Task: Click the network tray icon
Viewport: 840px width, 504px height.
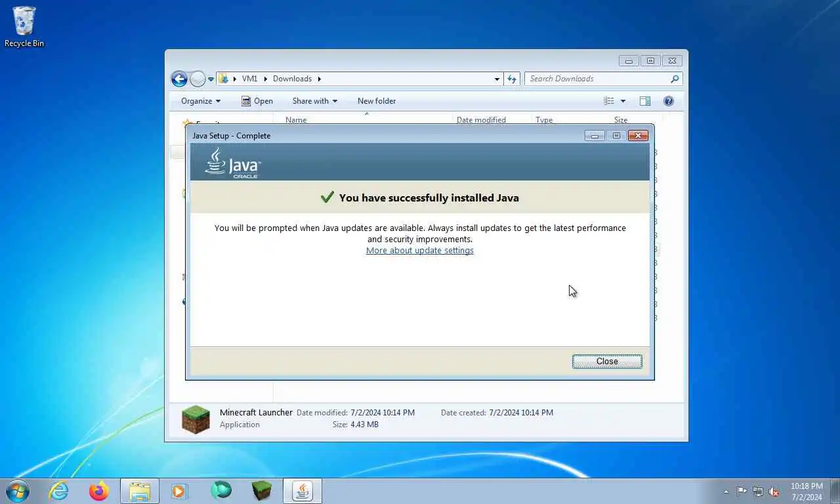Action: [758, 492]
